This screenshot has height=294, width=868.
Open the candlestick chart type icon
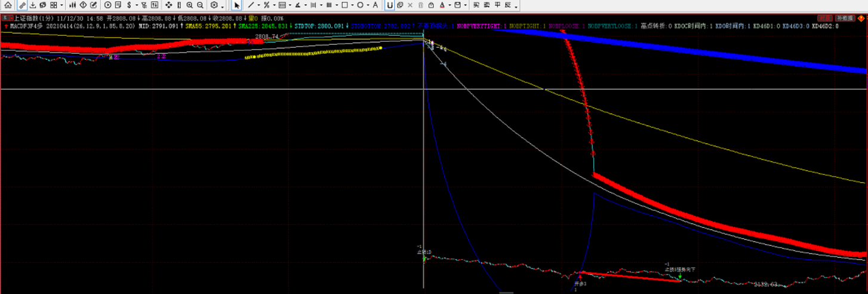(72, 5)
